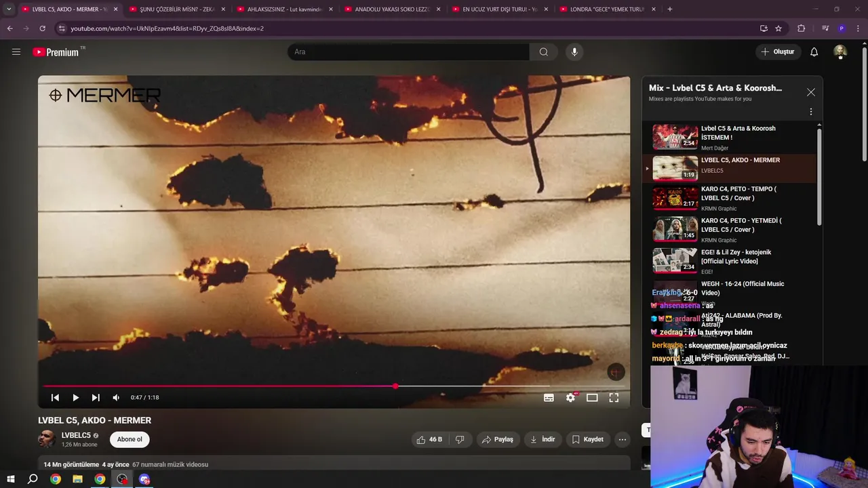Focus the Ara search field
Viewport: 868px width, 488px height.
point(408,52)
